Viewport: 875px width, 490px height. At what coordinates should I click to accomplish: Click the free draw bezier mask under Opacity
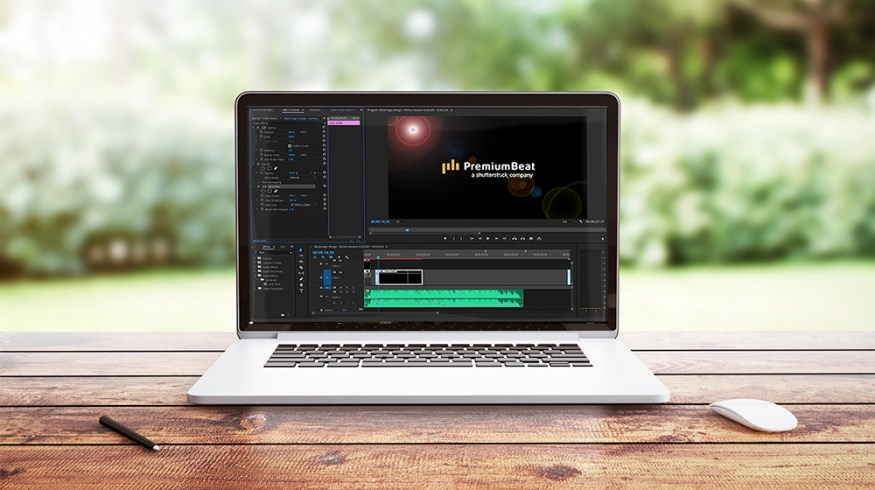tap(276, 166)
